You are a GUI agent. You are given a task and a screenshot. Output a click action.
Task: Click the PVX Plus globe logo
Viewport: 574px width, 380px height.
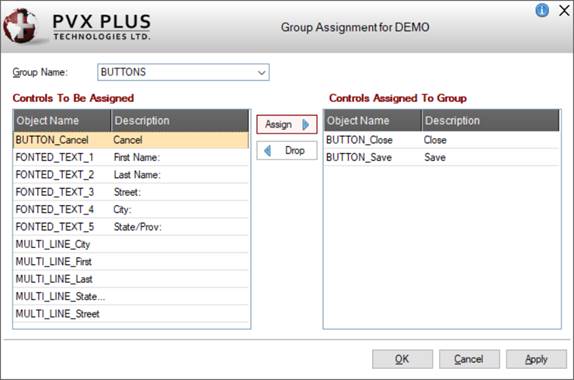pyautogui.click(x=20, y=26)
